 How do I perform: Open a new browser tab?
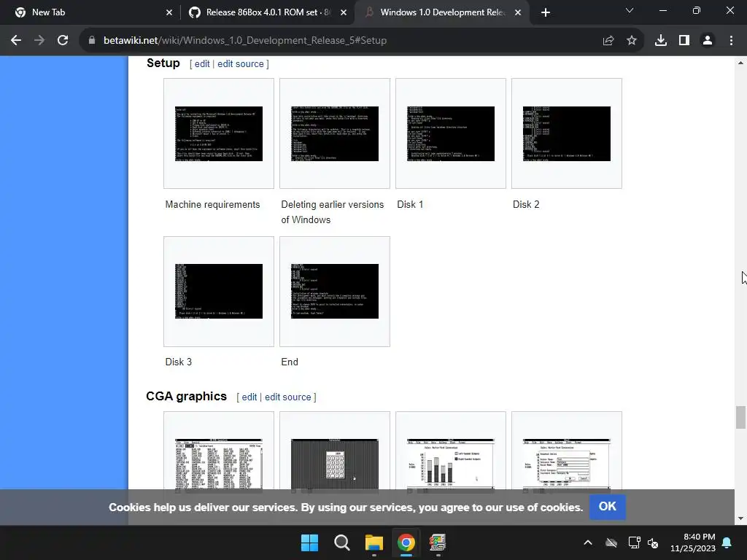click(546, 12)
